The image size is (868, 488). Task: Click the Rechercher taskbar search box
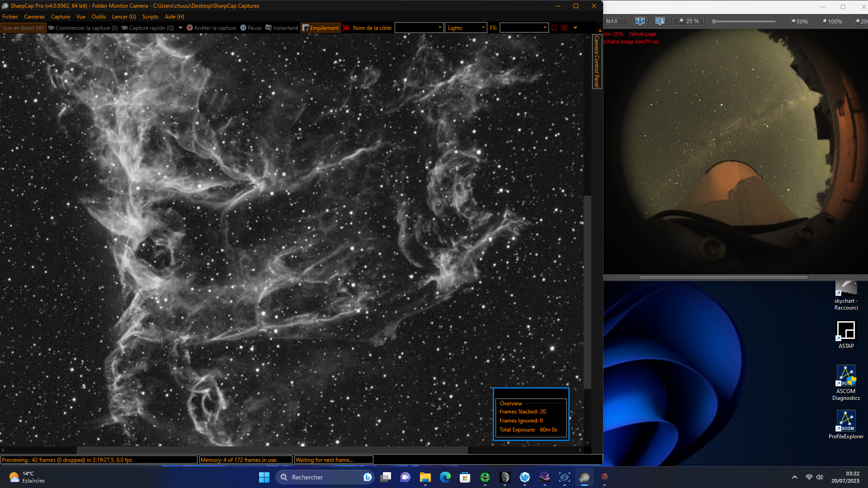click(325, 477)
